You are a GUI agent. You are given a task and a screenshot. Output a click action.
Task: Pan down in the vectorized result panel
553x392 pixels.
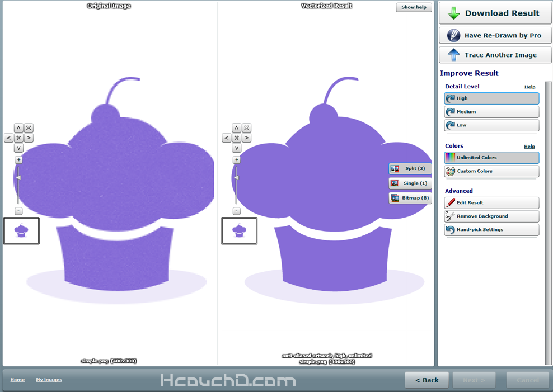(237, 148)
